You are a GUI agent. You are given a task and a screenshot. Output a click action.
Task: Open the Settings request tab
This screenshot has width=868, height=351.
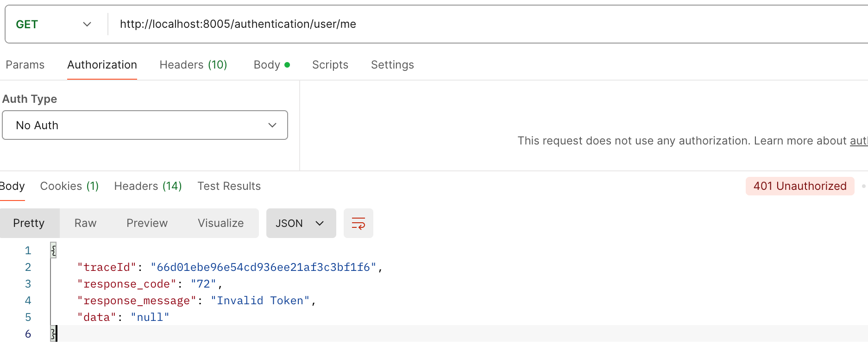pyautogui.click(x=392, y=65)
